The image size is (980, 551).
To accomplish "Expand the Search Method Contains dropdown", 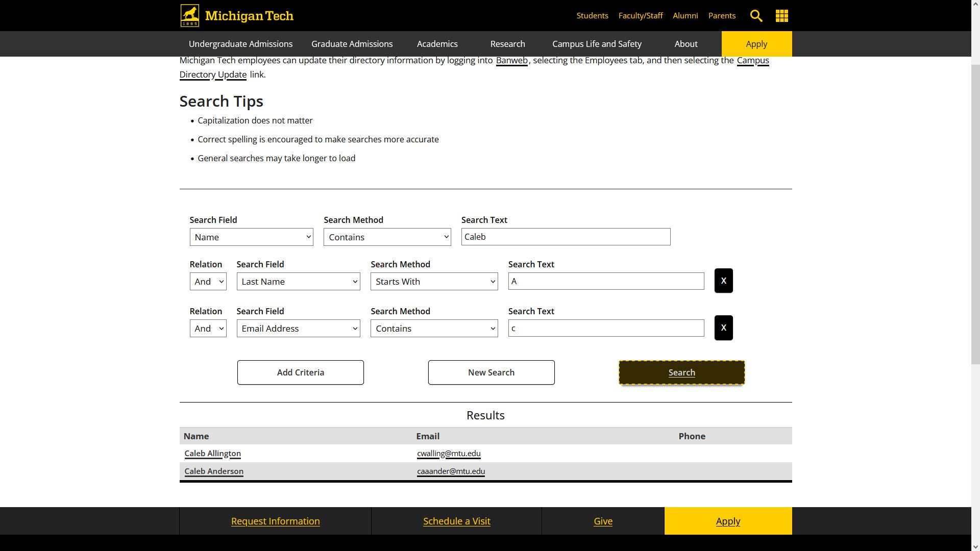I will coord(387,237).
